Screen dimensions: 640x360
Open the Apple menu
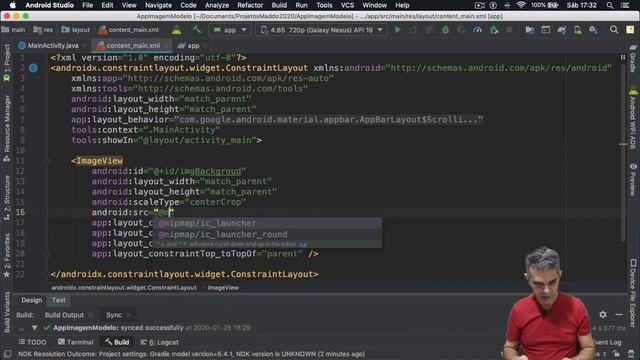click(13, 5)
